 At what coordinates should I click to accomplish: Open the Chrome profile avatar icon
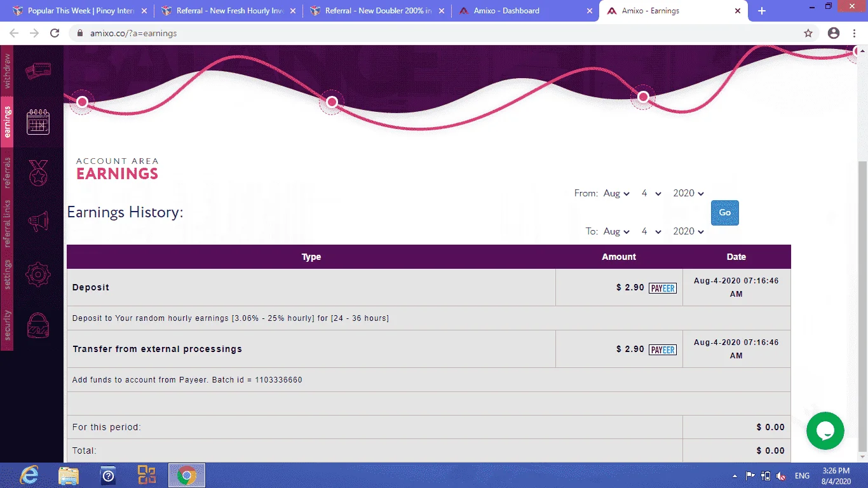coord(834,33)
